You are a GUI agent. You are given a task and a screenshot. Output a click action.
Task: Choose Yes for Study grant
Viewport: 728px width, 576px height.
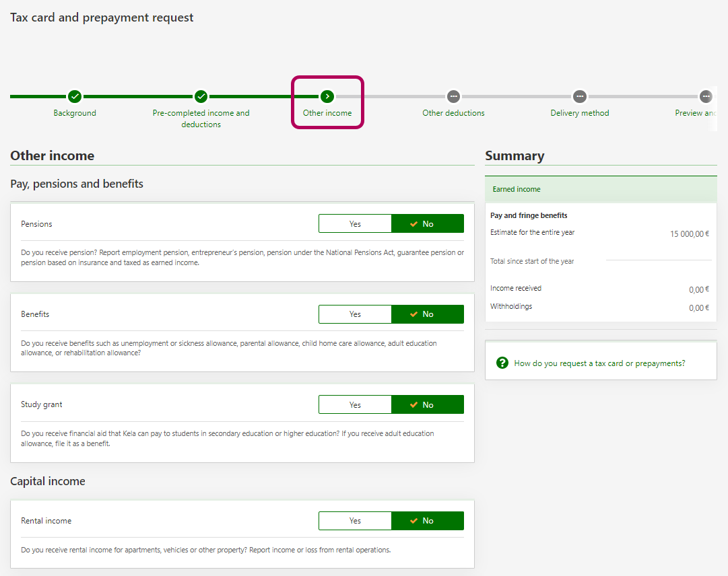click(x=355, y=404)
